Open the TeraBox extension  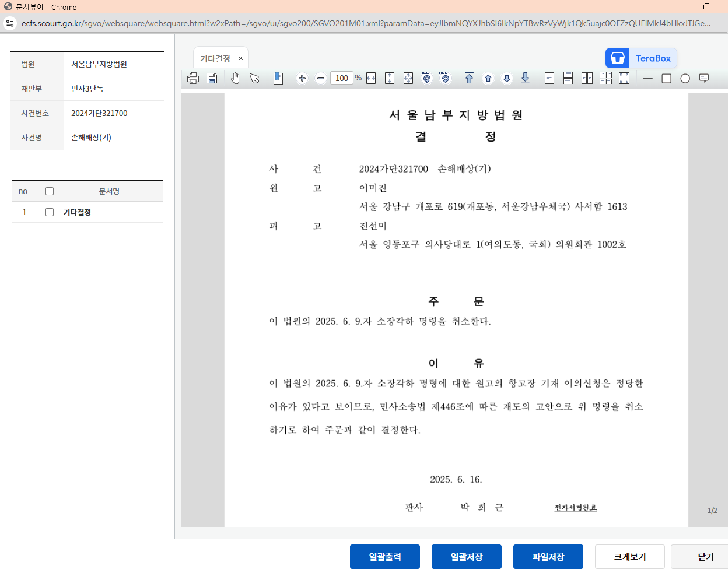641,58
